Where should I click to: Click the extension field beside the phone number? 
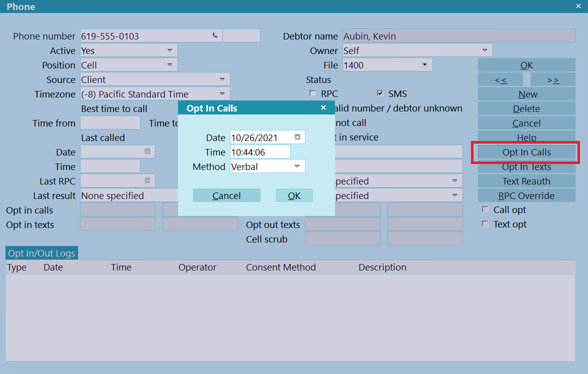(x=241, y=35)
